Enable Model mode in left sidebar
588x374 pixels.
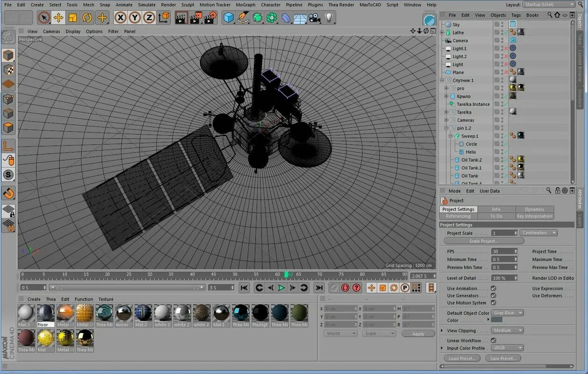8,55
